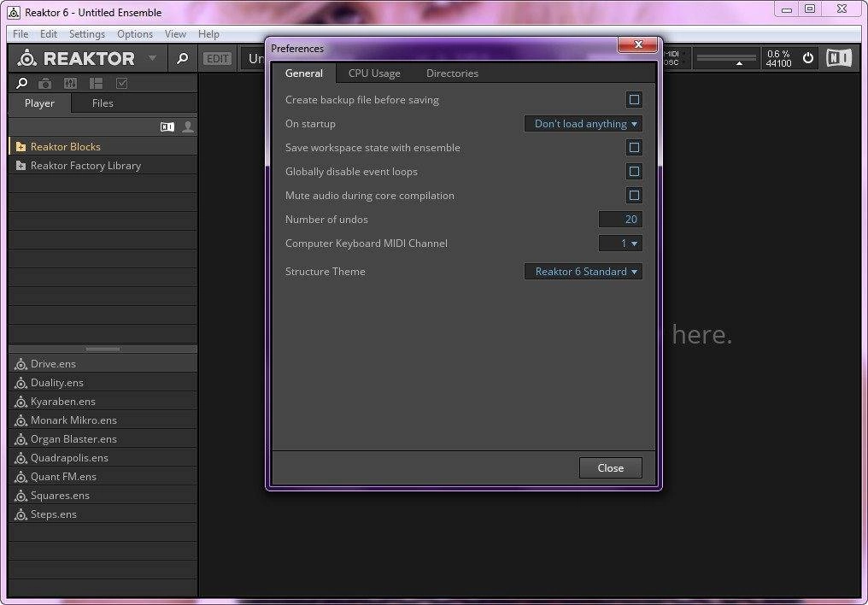Open the Help menu
The width and height of the screenshot is (868, 605).
(x=208, y=34)
